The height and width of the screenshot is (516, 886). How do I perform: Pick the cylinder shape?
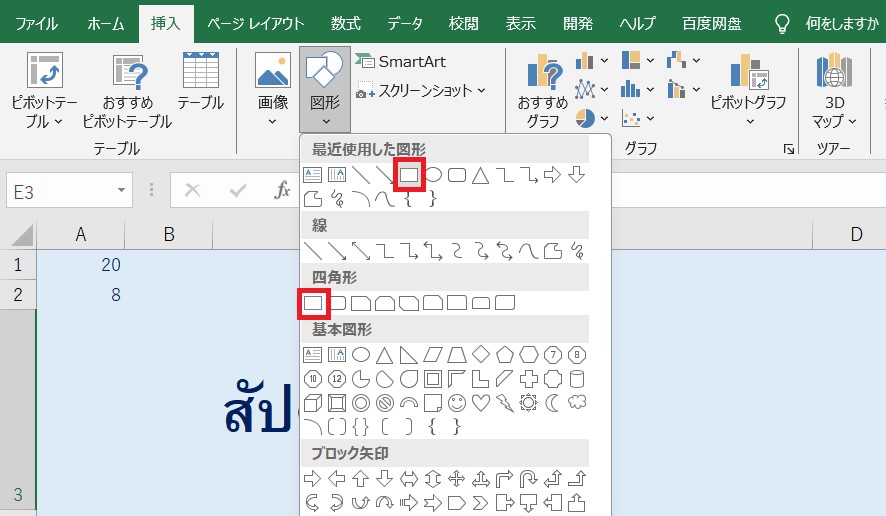[577, 379]
